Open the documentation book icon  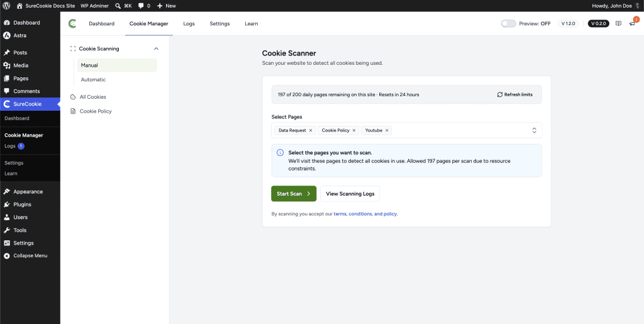[x=618, y=23]
